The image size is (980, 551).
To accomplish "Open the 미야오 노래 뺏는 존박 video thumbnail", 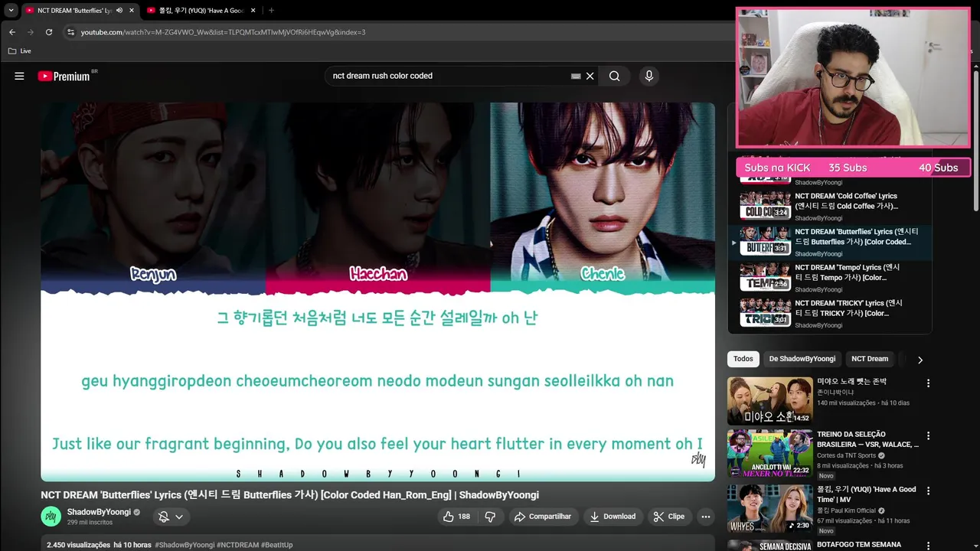I will click(769, 401).
